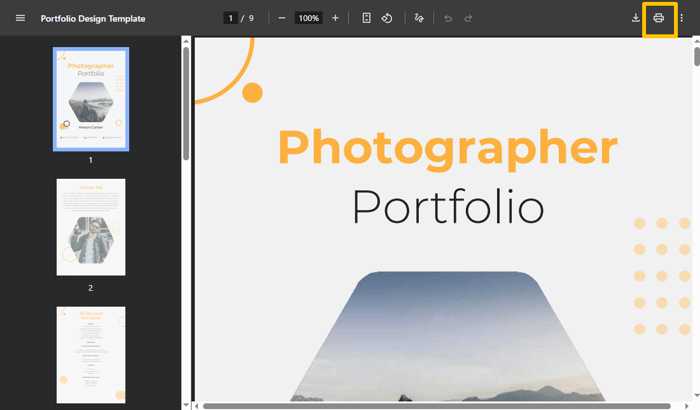The height and width of the screenshot is (410, 700).
Task: Click the Portfolio Design Template title
Action: [x=93, y=19]
